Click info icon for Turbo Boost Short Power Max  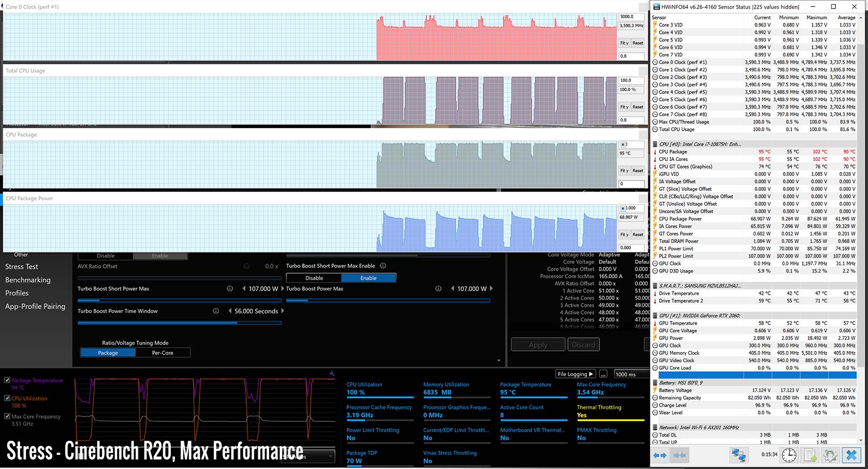pos(229,288)
